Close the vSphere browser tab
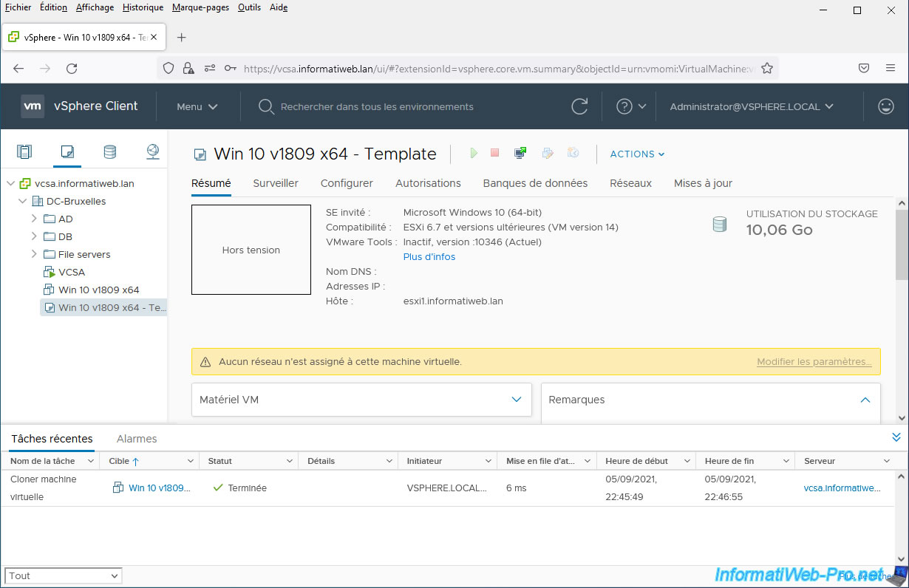This screenshot has width=909, height=588. coord(154,37)
